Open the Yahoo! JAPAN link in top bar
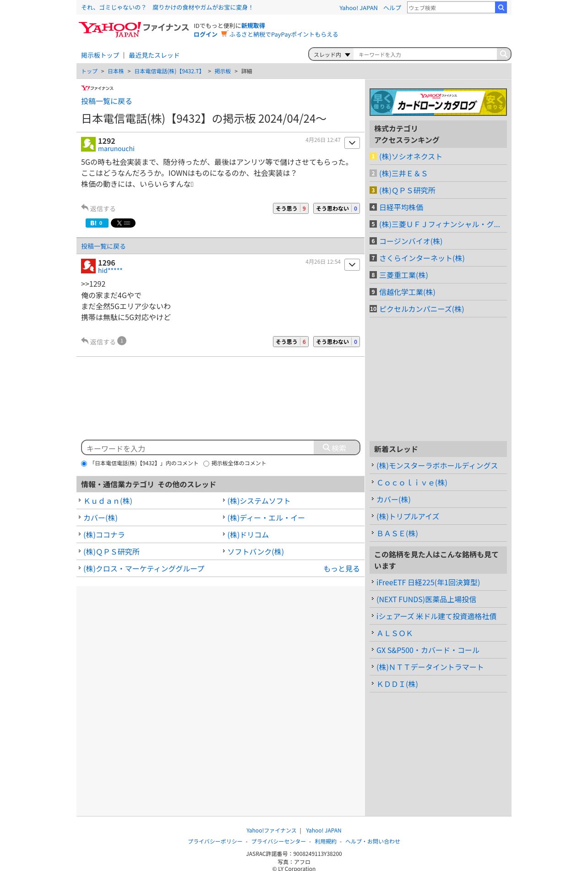The image size is (588, 871). coord(359,8)
